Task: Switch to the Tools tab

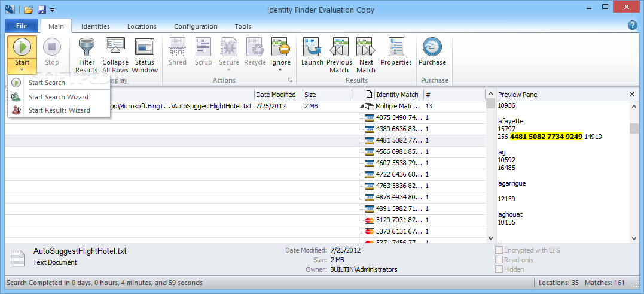Action: click(243, 26)
